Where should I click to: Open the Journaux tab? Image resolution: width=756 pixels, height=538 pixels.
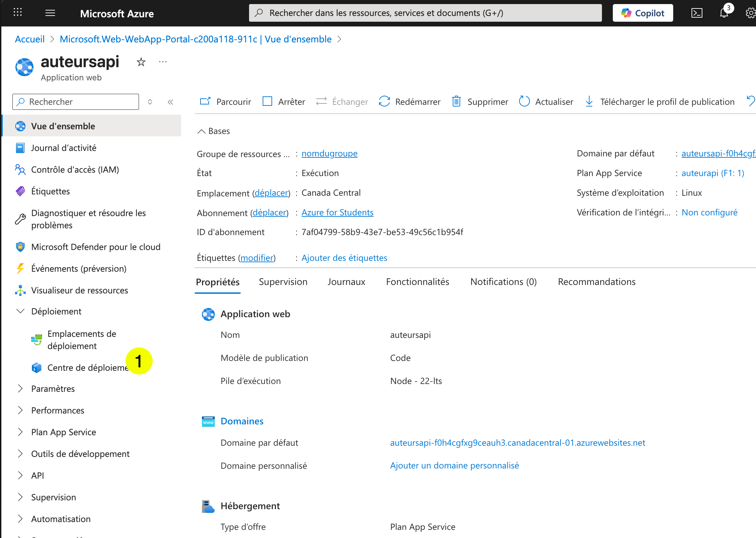tap(346, 282)
